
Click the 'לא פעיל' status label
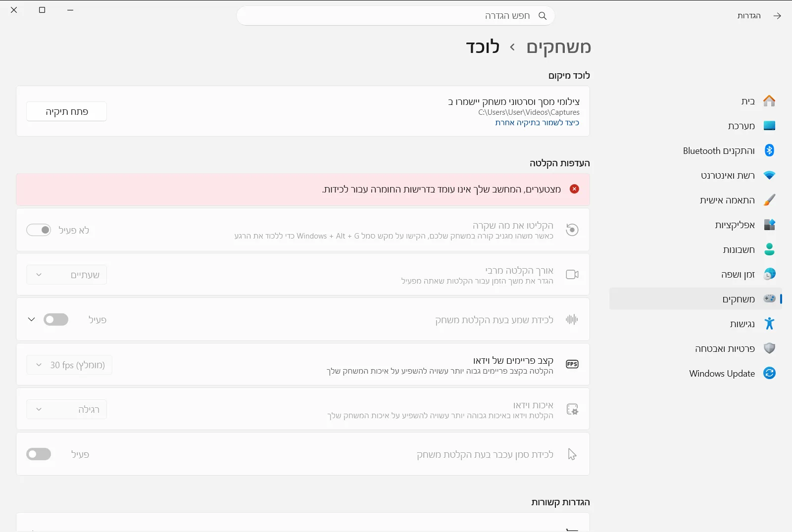74,230
